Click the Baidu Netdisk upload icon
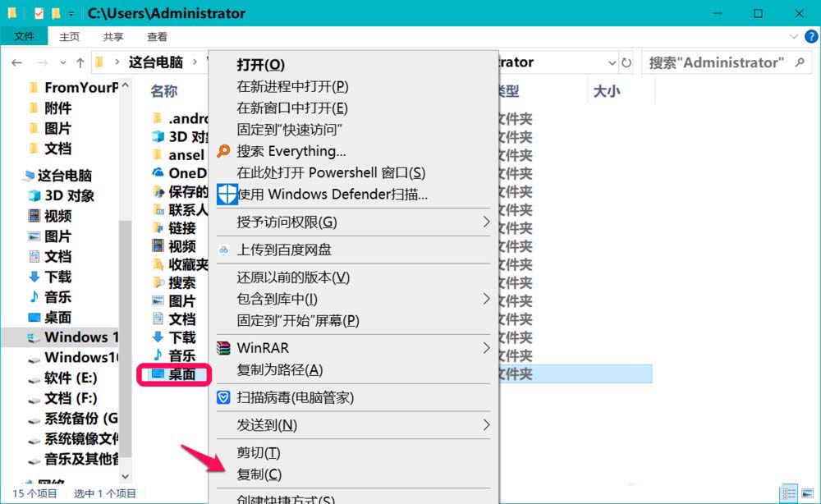821x504 pixels. [224, 250]
